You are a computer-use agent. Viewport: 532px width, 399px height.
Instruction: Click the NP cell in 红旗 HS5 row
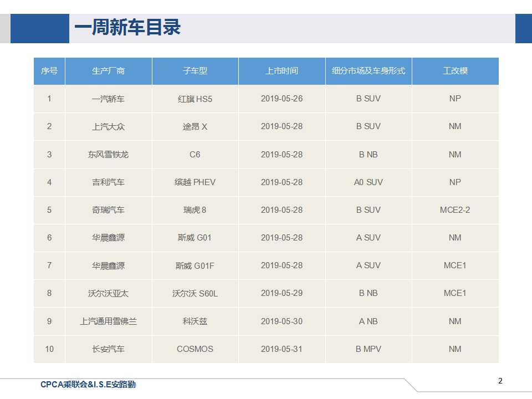tap(456, 99)
